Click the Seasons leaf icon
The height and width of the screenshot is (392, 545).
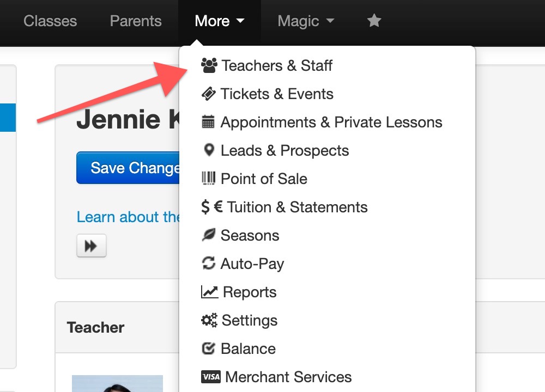click(209, 235)
